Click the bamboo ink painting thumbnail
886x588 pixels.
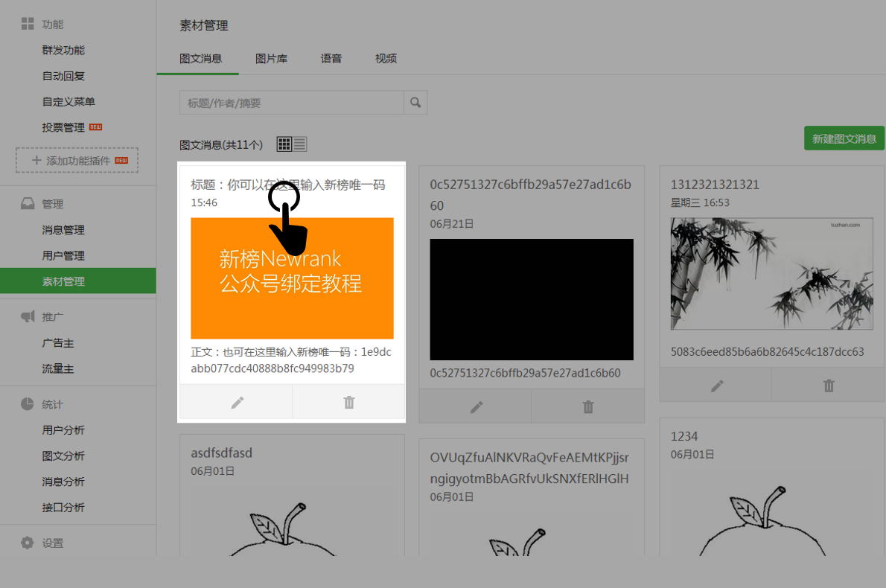tap(772, 274)
